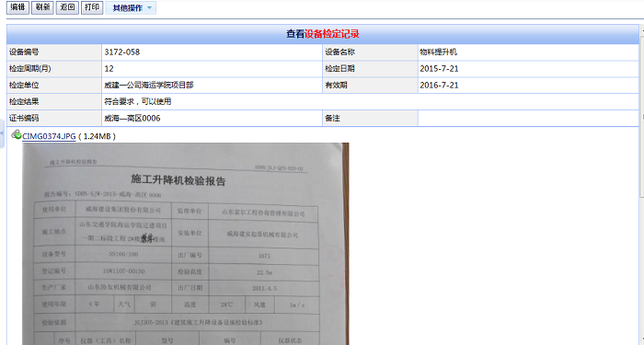Click the 打印 button
Image resolution: width=644 pixels, height=345 pixels.
coord(92,7)
